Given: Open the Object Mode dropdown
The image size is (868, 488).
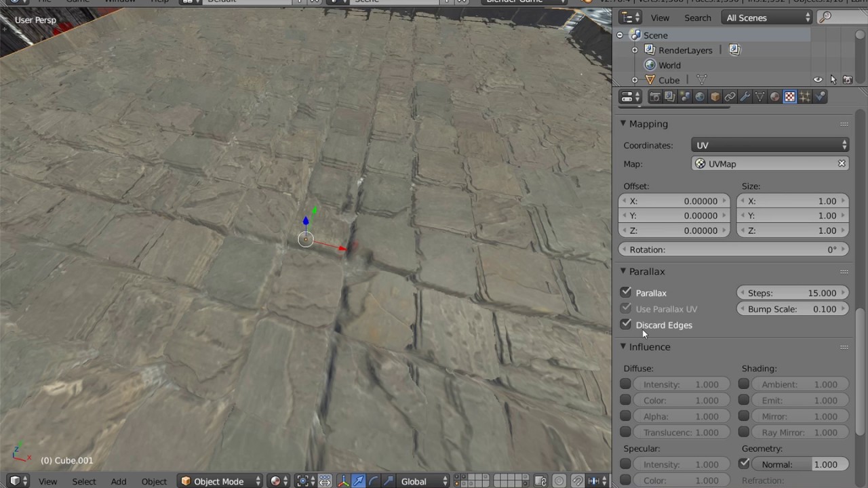Looking at the screenshot, I should pyautogui.click(x=220, y=481).
